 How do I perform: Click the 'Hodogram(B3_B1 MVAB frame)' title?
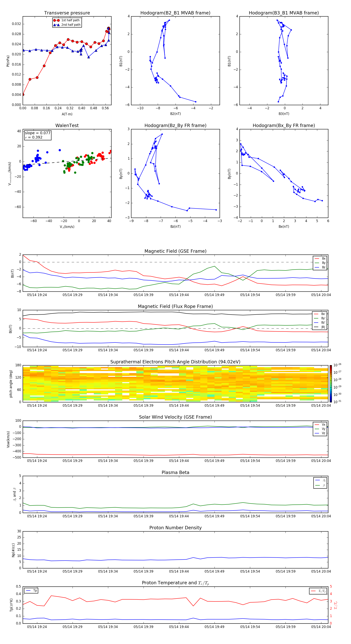284,13
